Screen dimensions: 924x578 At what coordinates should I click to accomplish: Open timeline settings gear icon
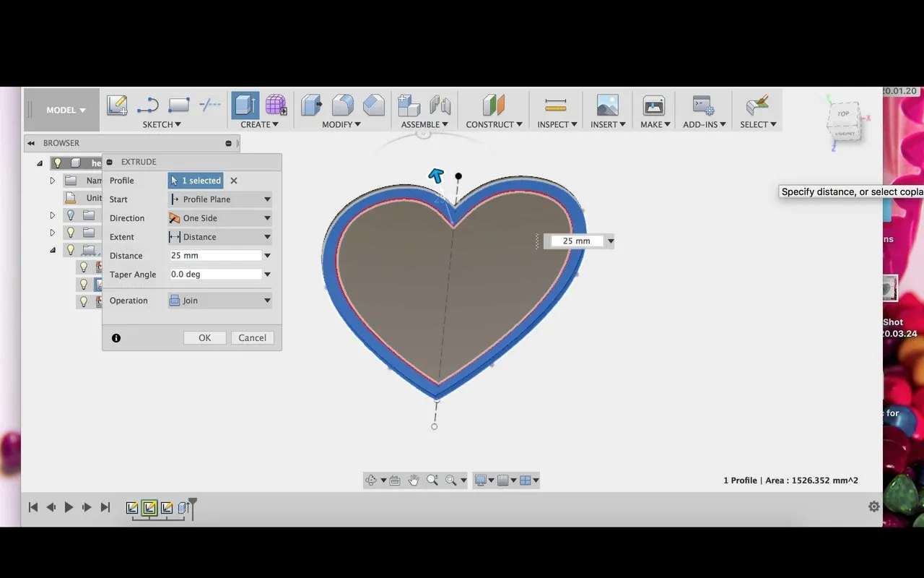click(x=874, y=506)
